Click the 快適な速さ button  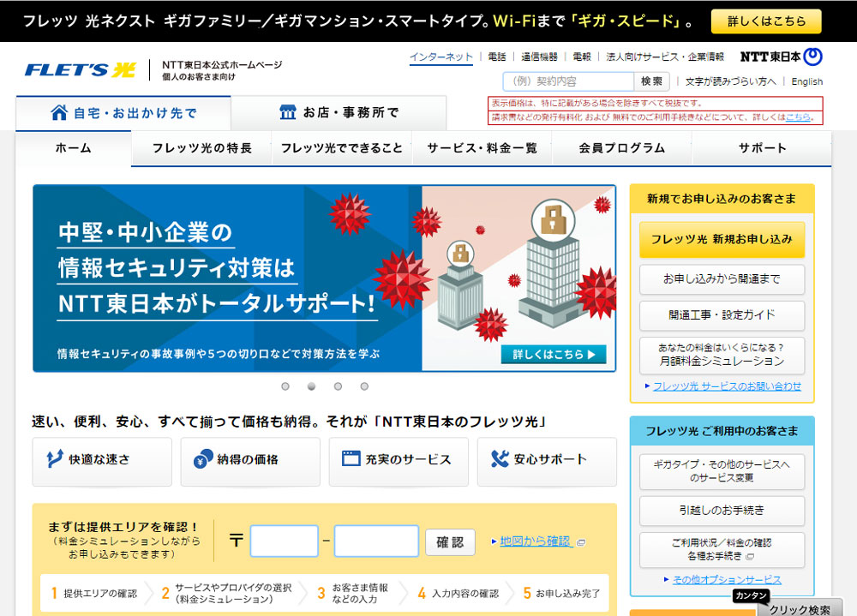coord(102,461)
